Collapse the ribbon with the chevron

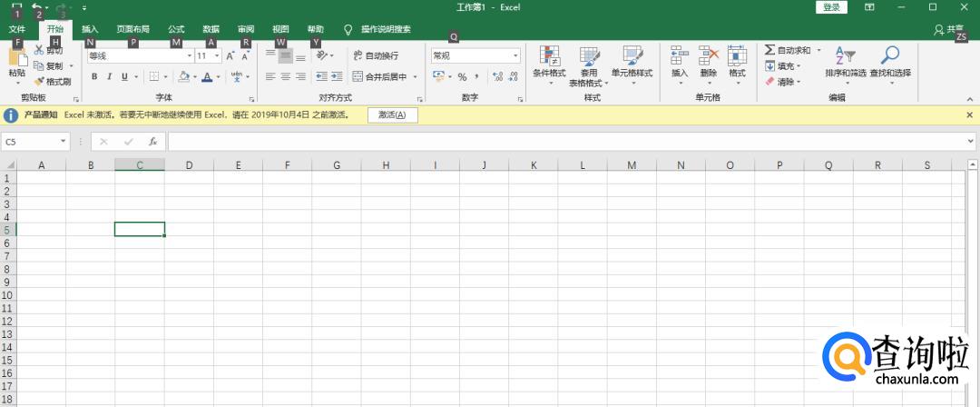tap(970, 99)
